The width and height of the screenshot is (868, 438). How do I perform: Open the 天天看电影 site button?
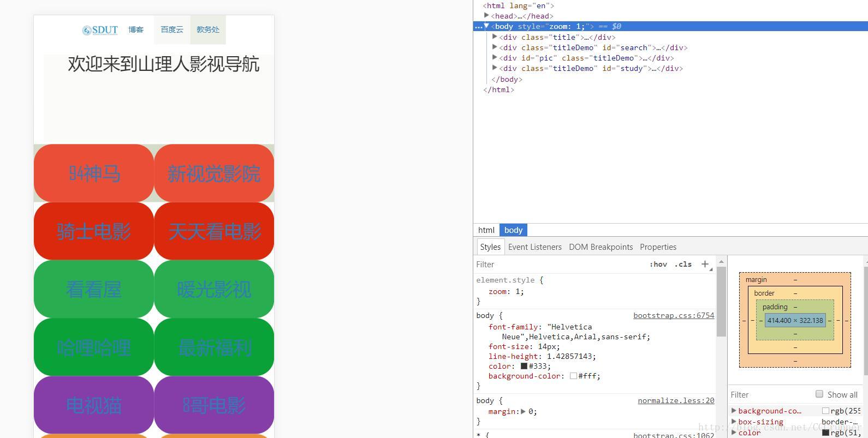(214, 231)
